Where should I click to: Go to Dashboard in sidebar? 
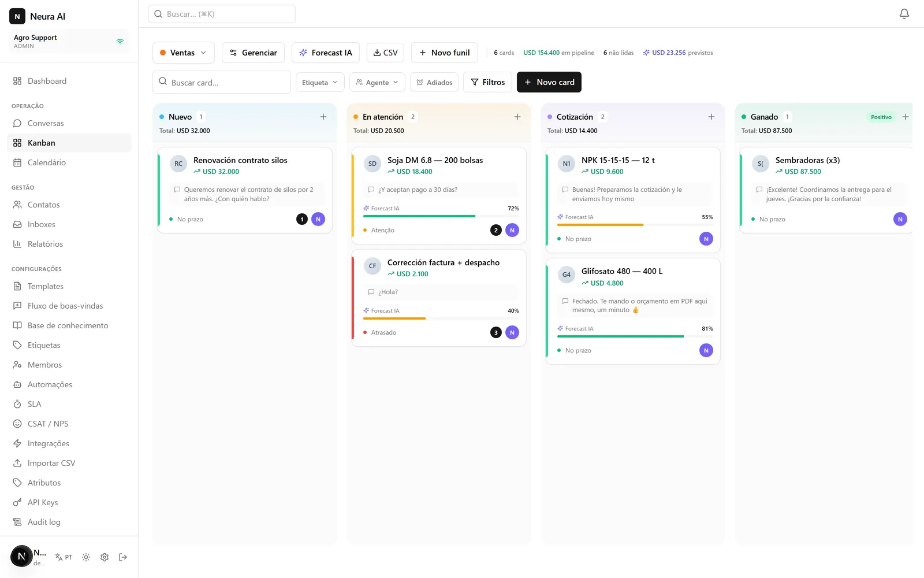[69, 81]
